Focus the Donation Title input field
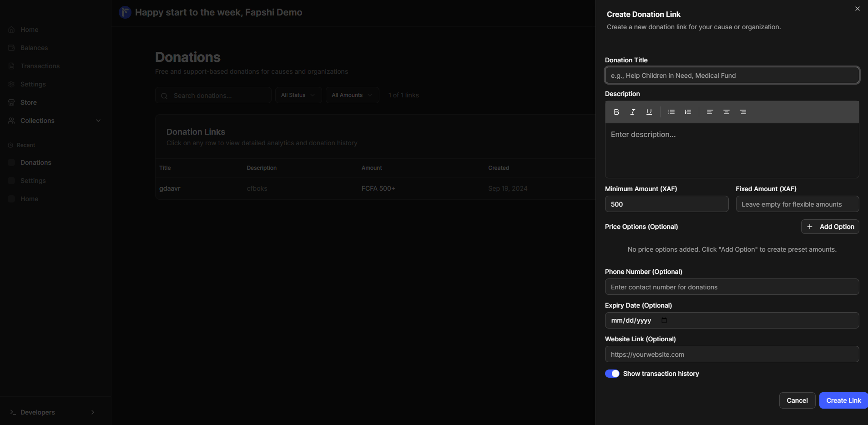Image resolution: width=868 pixels, height=425 pixels. pyautogui.click(x=732, y=76)
